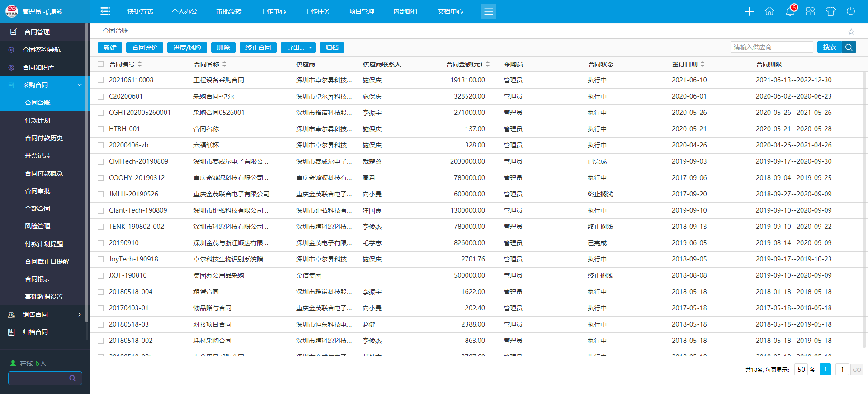868x394 pixels.
Task: Open the skin theme shirt icon
Action: pos(830,11)
